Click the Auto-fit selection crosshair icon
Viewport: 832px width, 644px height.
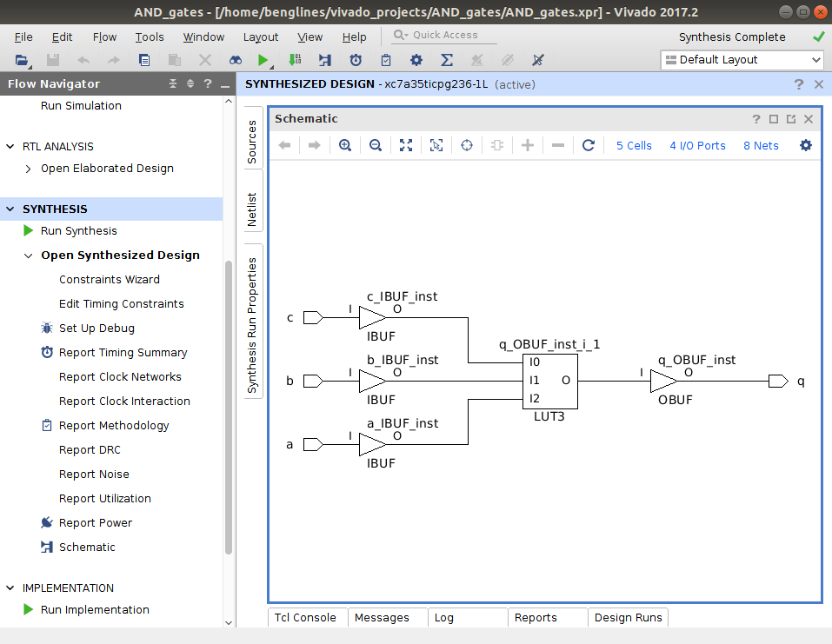pos(466,145)
